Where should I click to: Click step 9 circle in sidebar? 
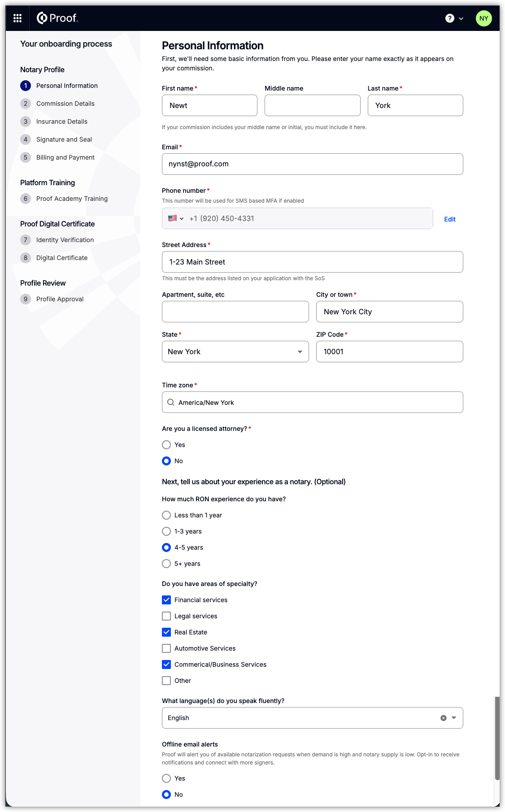[x=26, y=299]
